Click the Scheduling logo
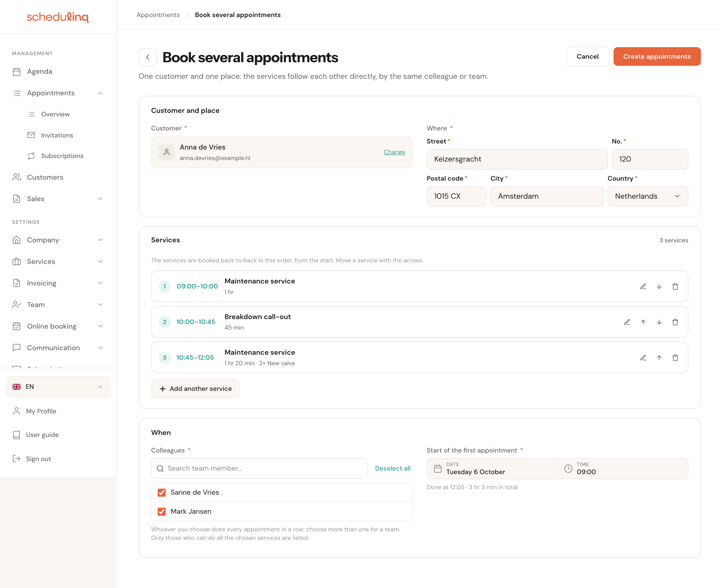 click(58, 17)
